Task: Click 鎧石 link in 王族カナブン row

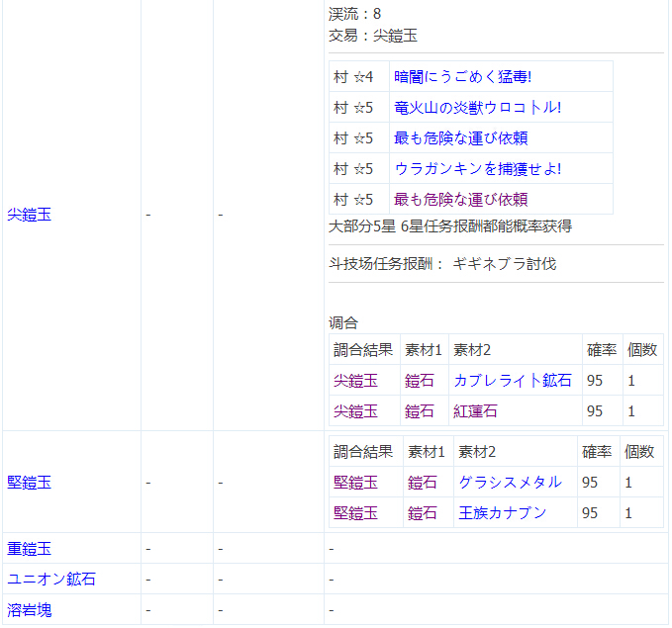Action: [x=423, y=512]
